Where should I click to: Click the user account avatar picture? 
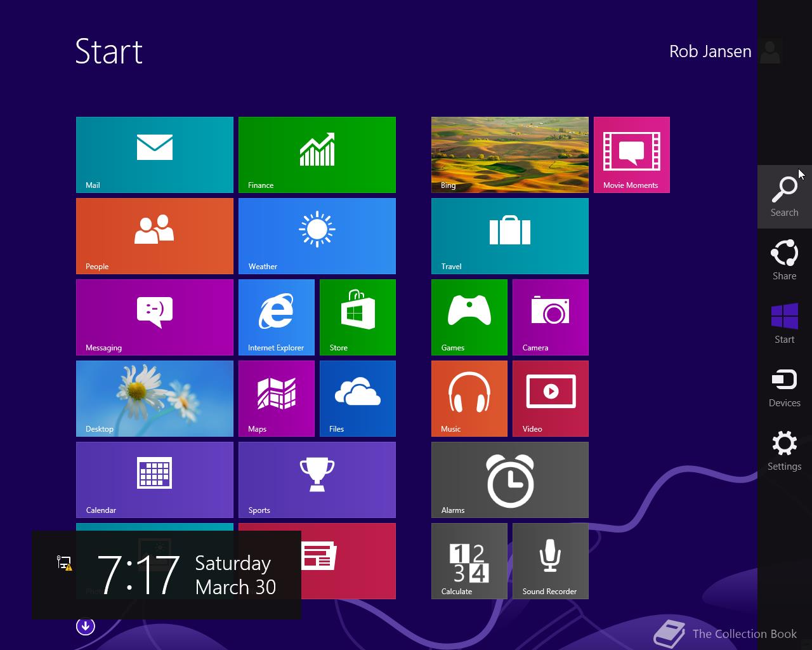coord(770,51)
